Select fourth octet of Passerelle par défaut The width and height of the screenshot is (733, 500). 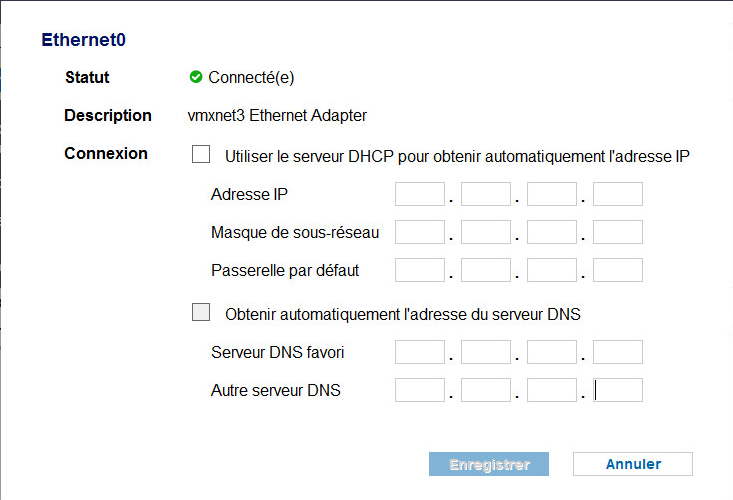tap(618, 270)
